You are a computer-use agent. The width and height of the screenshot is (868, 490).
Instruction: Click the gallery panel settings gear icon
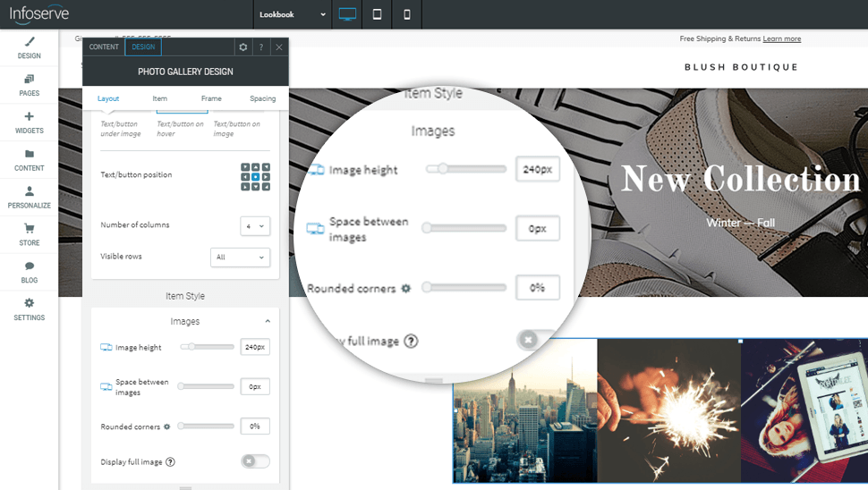click(x=243, y=47)
